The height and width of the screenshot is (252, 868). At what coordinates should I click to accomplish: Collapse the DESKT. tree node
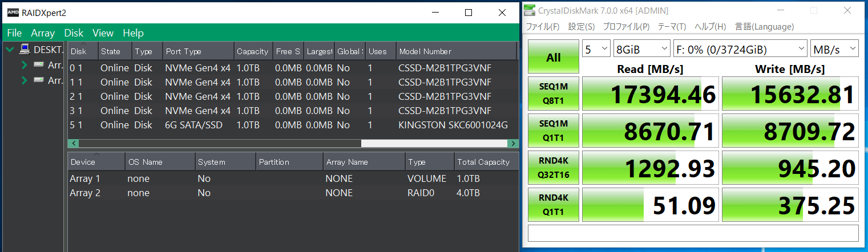tap(10, 50)
